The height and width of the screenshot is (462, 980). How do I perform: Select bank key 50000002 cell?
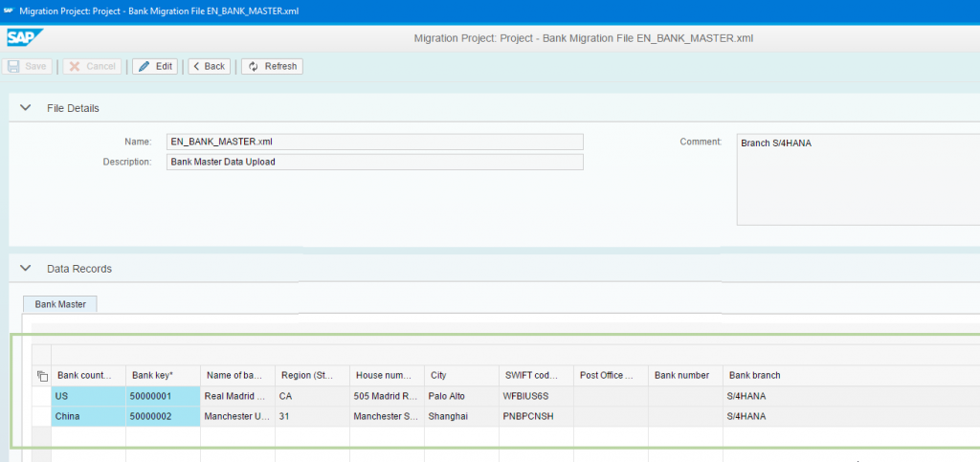click(x=163, y=416)
